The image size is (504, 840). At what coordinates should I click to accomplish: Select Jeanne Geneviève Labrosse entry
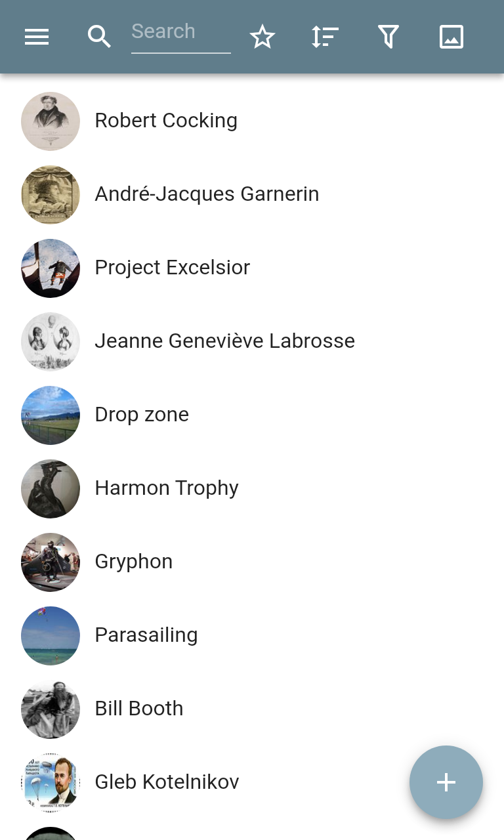pyautogui.click(x=252, y=341)
